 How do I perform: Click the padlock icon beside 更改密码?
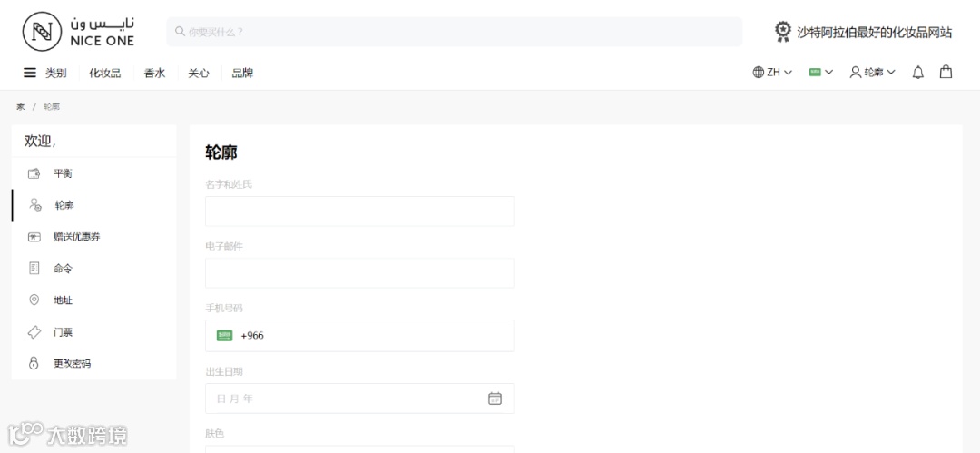pyautogui.click(x=34, y=363)
